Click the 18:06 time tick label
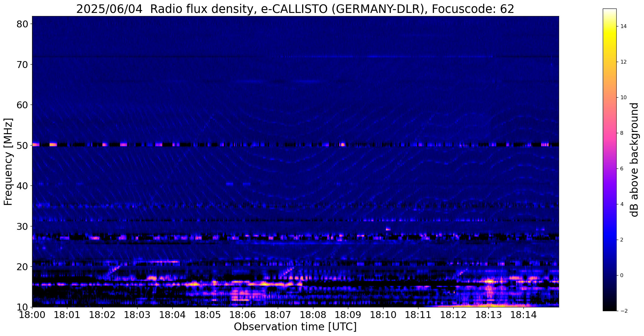The image size is (644, 336). tap(243, 314)
